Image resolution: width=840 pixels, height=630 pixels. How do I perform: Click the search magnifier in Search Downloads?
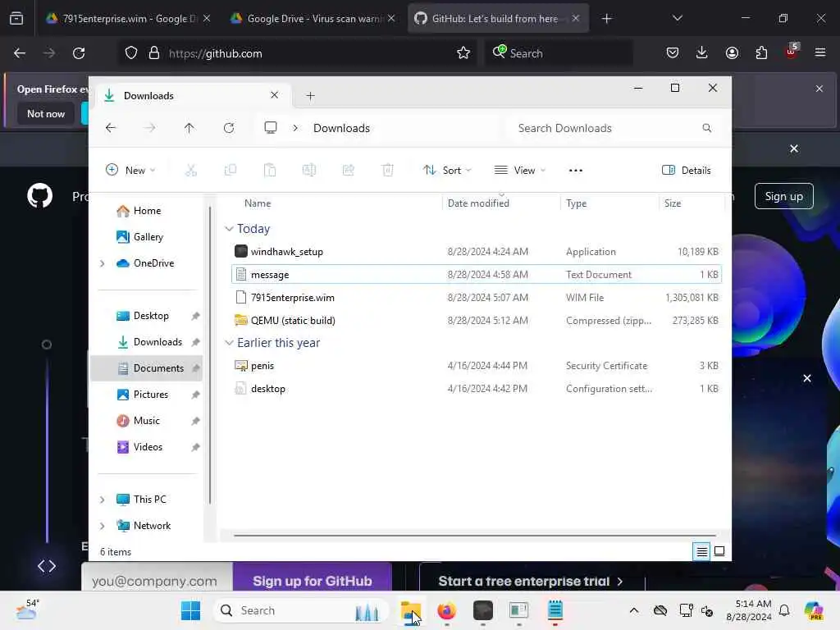[x=706, y=128]
